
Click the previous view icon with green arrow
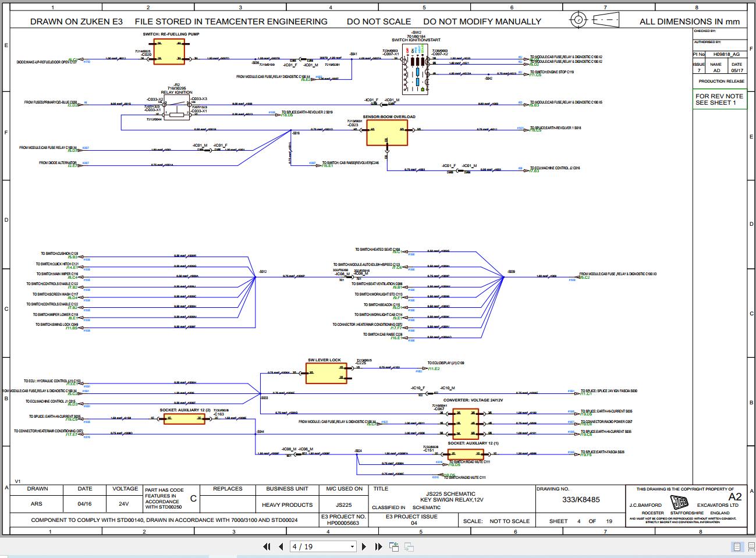coord(392,546)
